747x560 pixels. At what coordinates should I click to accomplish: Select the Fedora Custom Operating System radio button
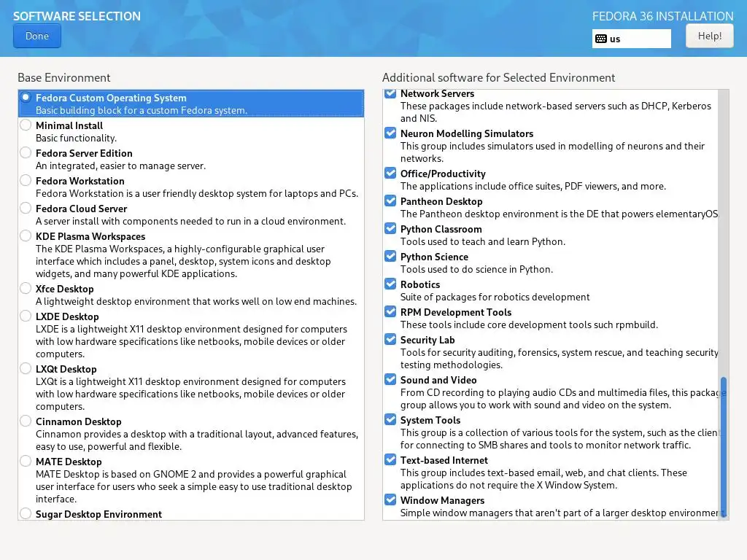tap(26, 98)
